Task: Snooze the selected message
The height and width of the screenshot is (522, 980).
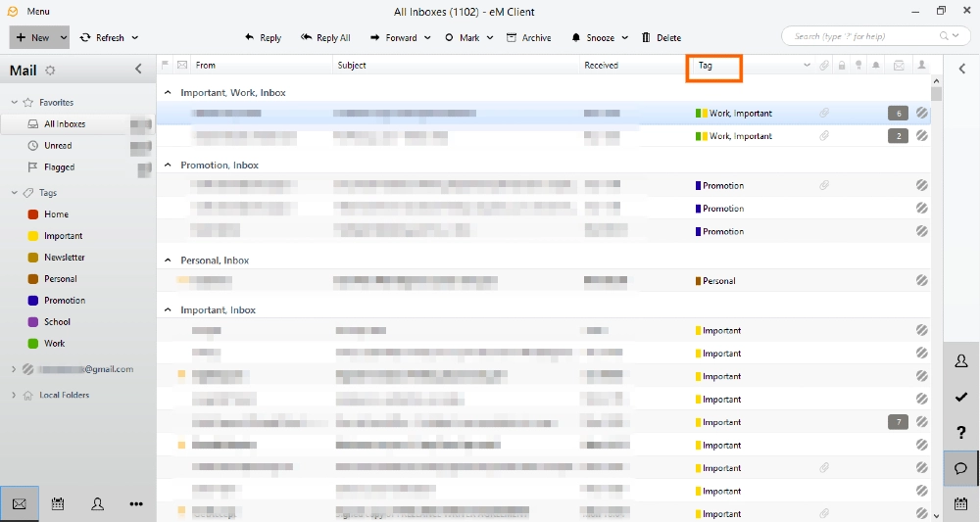Action: (593, 37)
